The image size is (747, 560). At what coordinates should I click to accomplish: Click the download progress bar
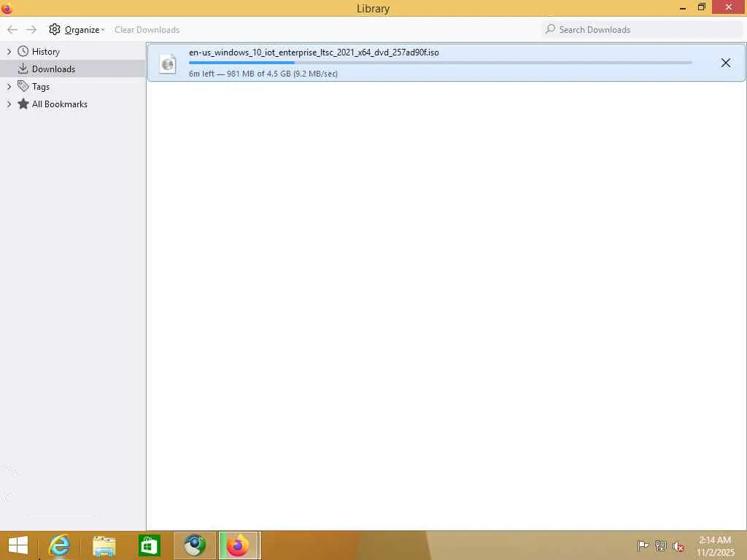pyautogui.click(x=440, y=63)
